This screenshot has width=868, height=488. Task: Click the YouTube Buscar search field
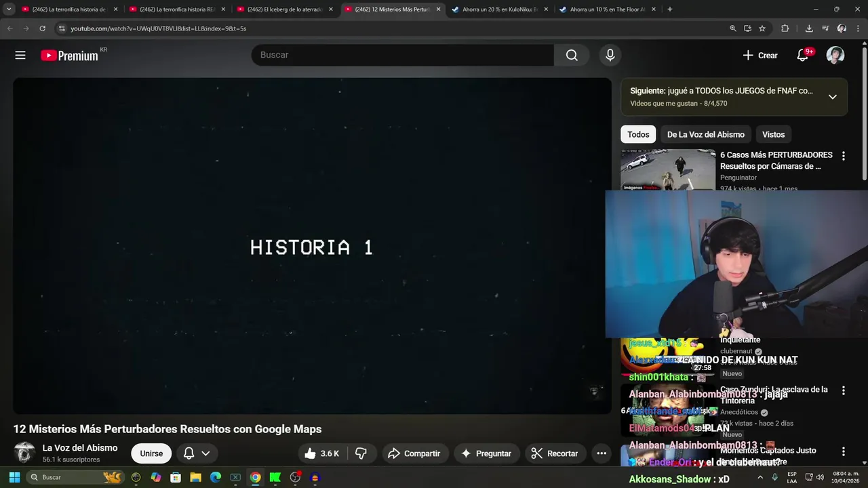[x=403, y=55]
